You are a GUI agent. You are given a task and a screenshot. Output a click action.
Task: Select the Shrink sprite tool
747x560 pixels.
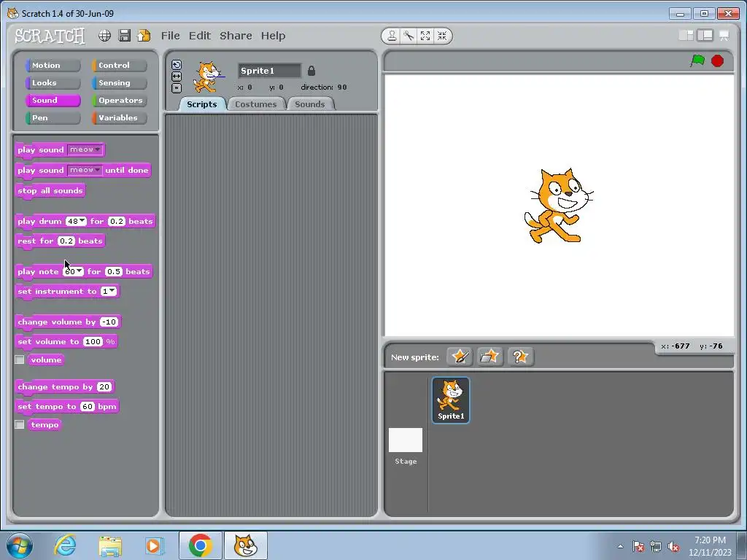(x=441, y=36)
